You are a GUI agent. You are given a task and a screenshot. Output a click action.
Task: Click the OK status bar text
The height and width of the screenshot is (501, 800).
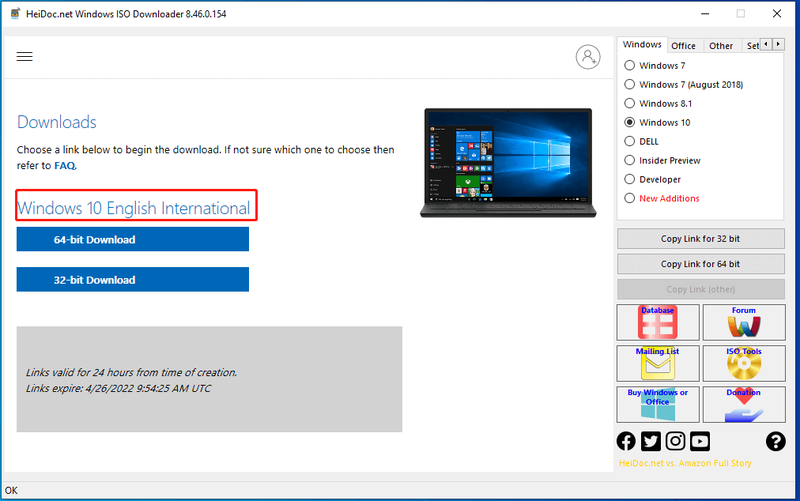pos(11,490)
